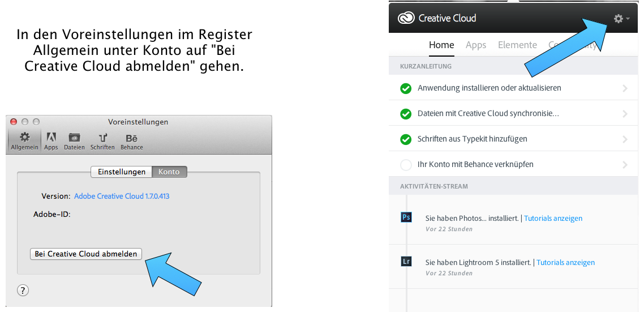Click the Photoshop Ps activity icon
Image resolution: width=644 pixels, height=312 pixels.
[406, 217]
